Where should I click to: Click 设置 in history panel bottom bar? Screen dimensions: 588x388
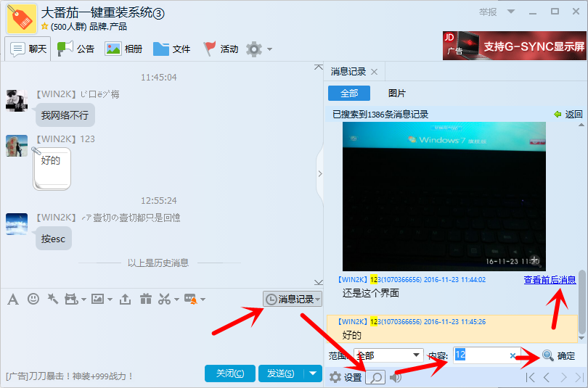pyautogui.click(x=346, y=377)
